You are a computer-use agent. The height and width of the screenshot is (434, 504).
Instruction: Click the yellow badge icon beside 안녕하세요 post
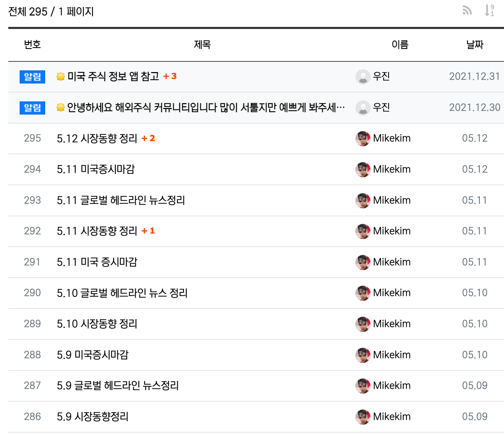point(61,107)
